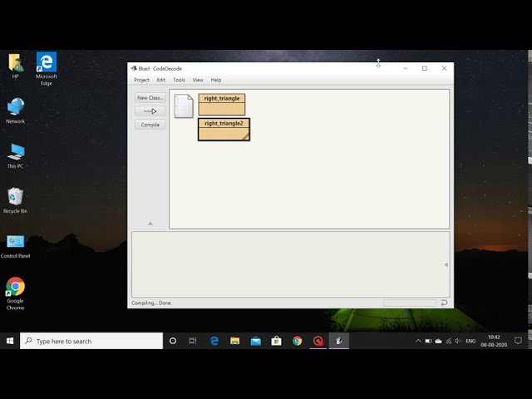The height and width of the screenshot is (399, 532).
Task: Open the Network desktop icon
Action: tap(15, 111)
